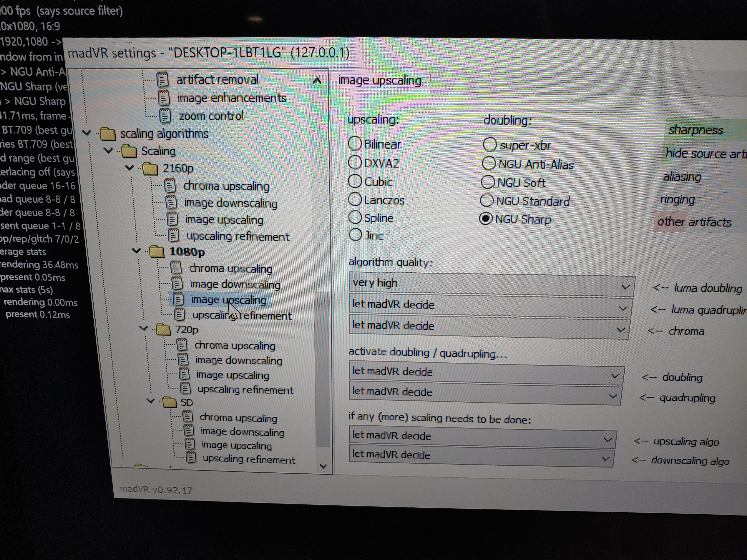Open image upscaling under 1080p
The image size is (747, 560).
click(x=229, y=300)
